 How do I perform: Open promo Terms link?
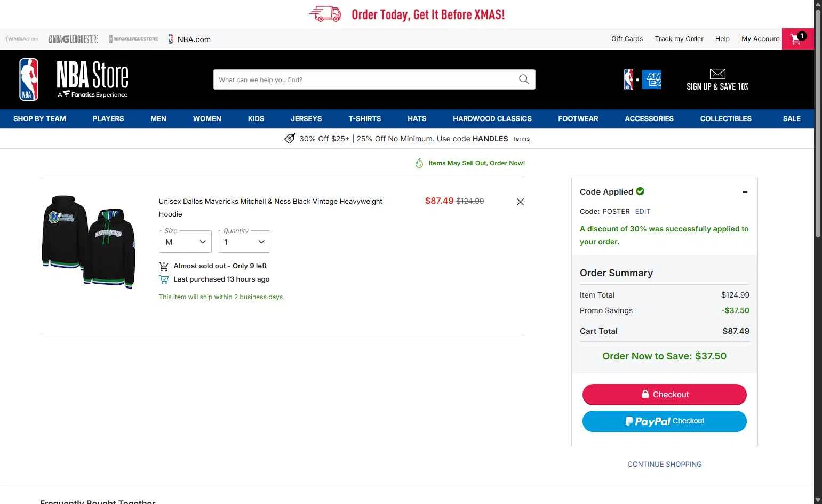521,139
